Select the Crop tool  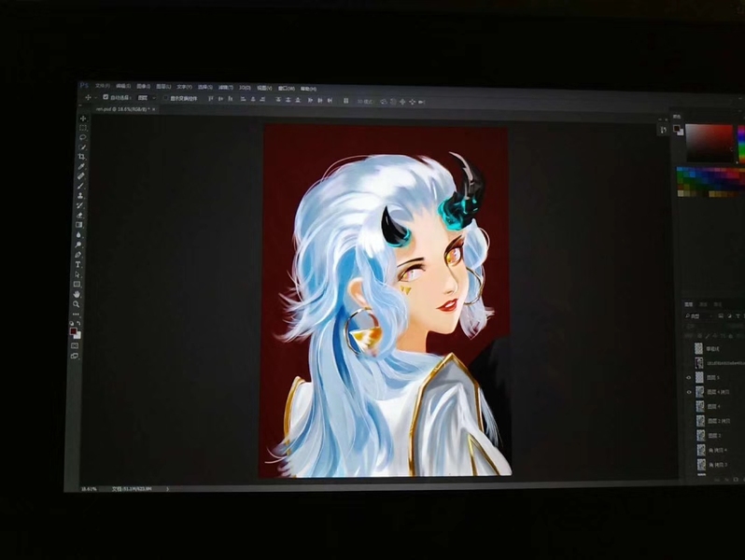coord(82,157)
